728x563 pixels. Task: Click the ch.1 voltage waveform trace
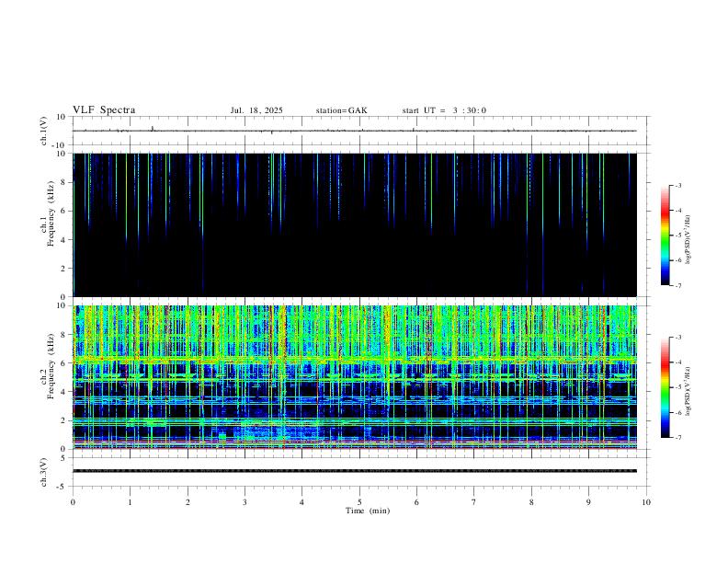click(x=355, y=131)
